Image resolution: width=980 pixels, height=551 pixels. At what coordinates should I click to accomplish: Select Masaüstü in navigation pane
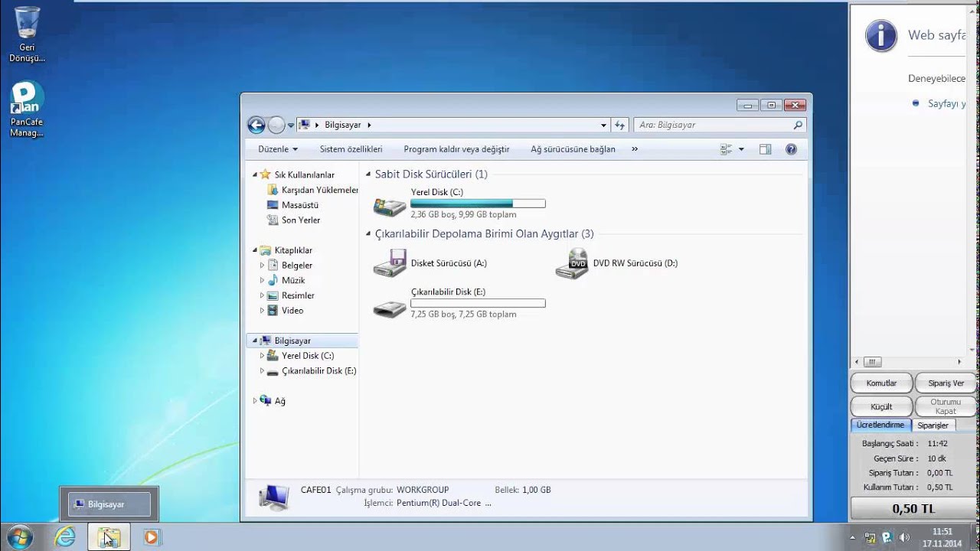(x=292, y=205)
